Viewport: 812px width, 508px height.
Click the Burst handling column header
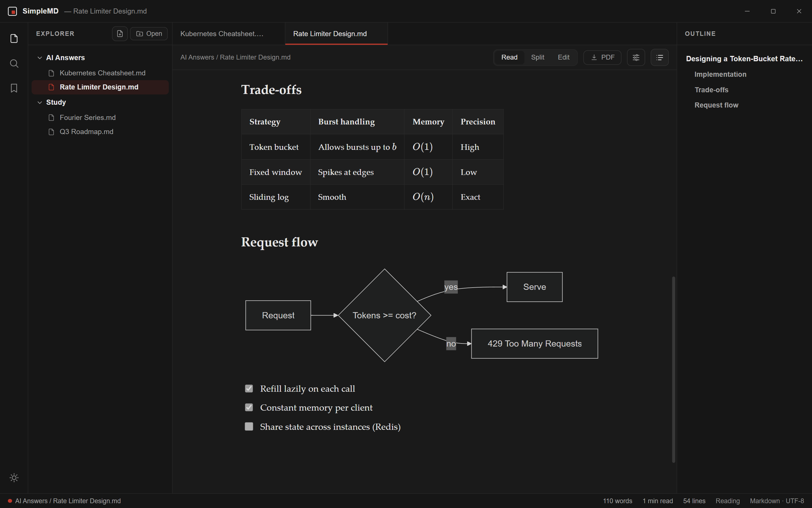coord(357,122)
